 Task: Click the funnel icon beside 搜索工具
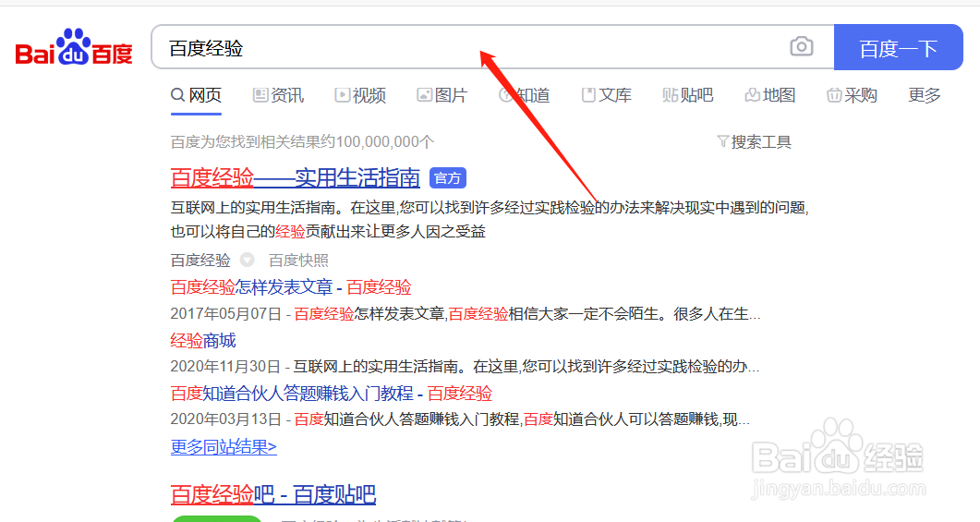722,141
